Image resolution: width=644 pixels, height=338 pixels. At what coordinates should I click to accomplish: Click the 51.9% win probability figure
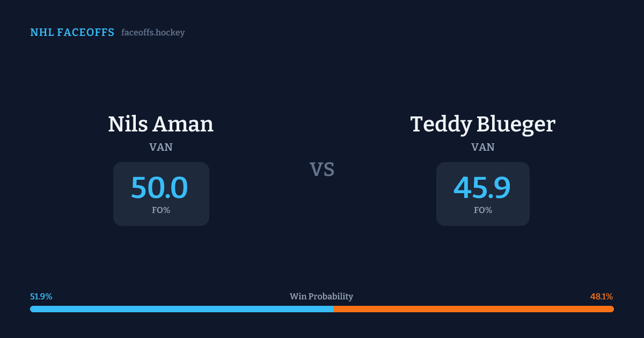tap(41, 297)
